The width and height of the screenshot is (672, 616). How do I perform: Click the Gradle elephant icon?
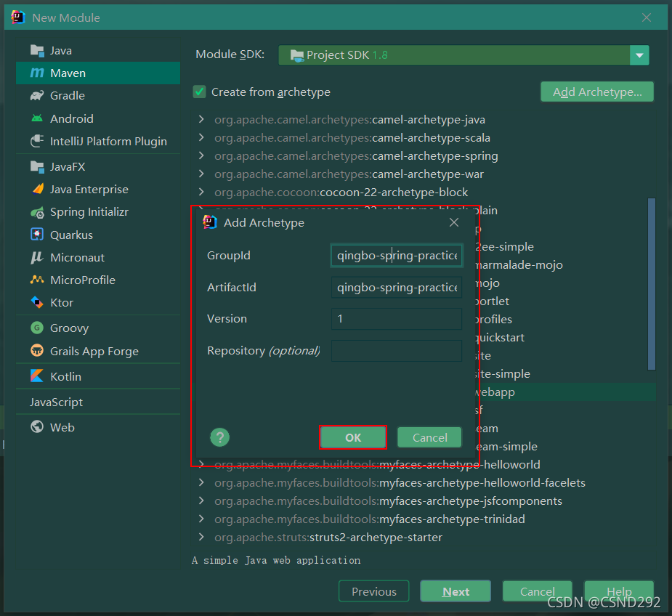pyautogui.click(x=37, y=96)
